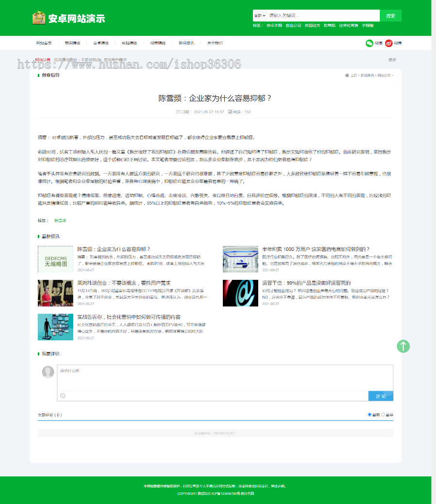This screenshot has width=436, height=504.
Task: Click the search keyword input field
Action: click(x=323, y=15)
